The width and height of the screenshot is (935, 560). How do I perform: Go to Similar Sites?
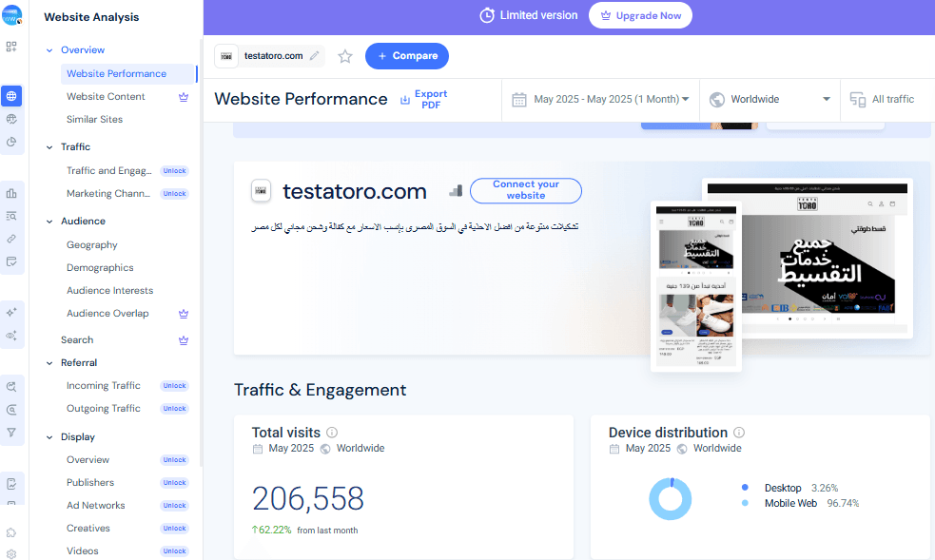95,119
